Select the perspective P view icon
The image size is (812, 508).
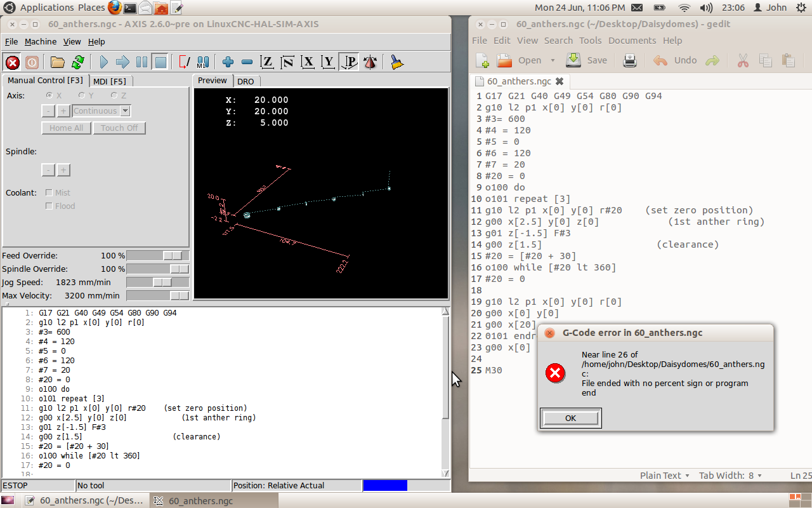[x=349, y=62]
